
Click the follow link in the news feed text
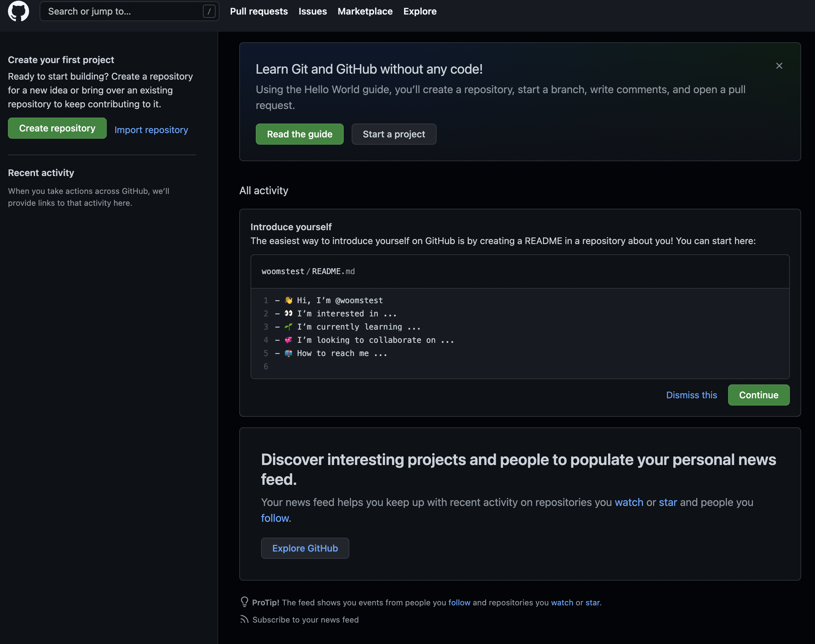[275, 518]
